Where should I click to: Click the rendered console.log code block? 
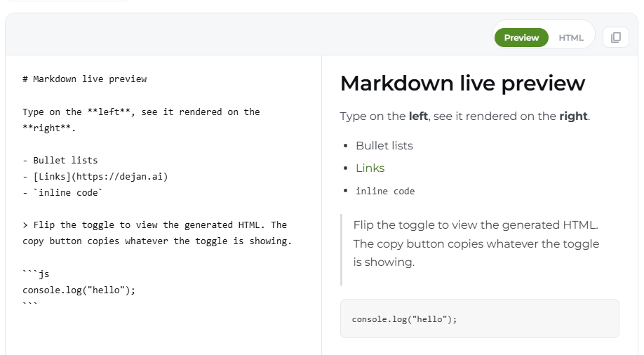[479, 319]
